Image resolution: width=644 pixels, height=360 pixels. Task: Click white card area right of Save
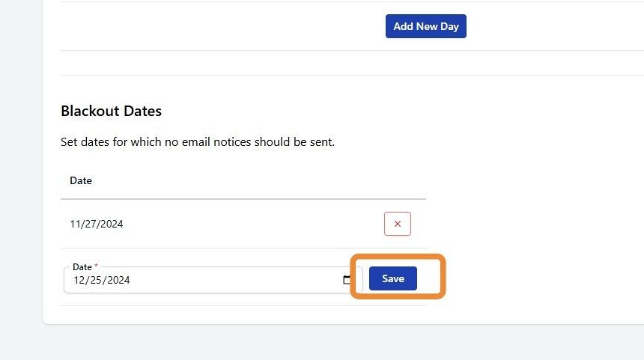(x=539, y=278)
